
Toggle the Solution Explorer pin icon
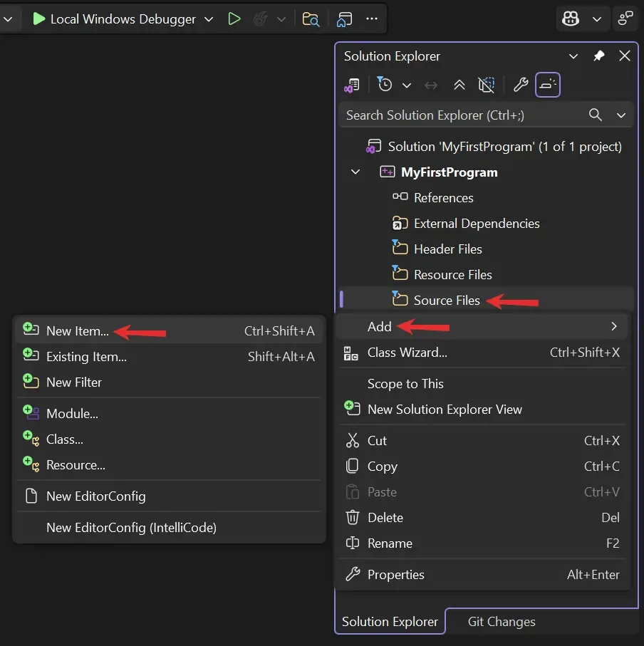(x=598, y=56)
